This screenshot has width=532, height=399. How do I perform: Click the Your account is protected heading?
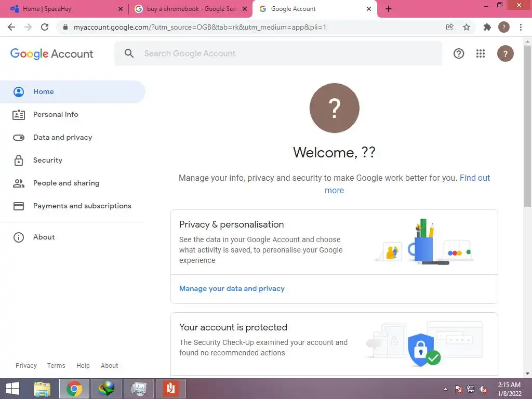pyautogui.click(x=233, y=327)
